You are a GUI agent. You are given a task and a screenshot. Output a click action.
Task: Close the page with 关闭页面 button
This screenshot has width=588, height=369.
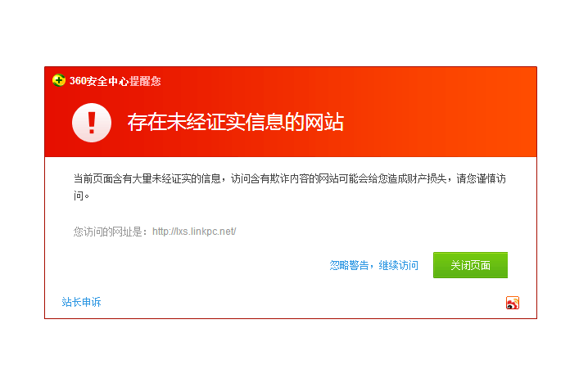470,265
